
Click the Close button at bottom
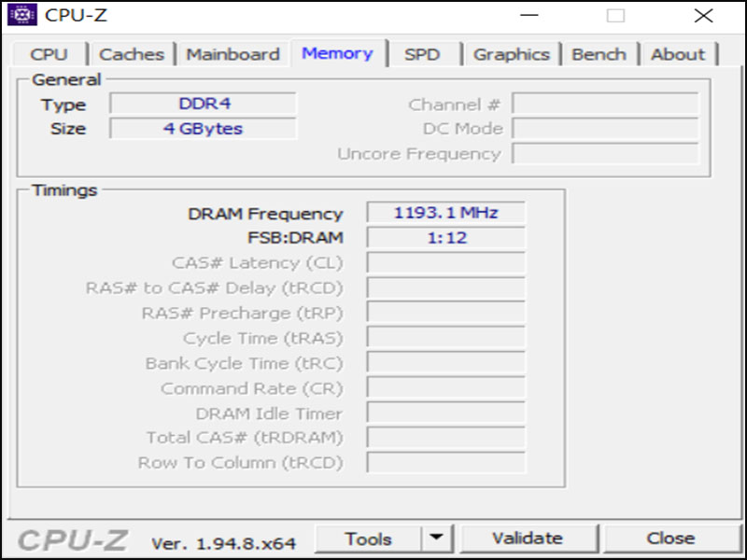click(670, 539)
